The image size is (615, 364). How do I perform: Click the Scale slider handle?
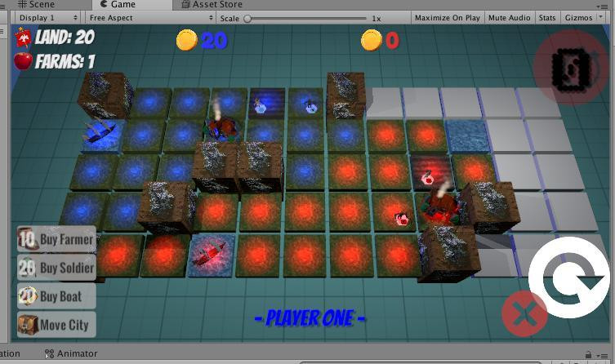click(x=247, y=19)
